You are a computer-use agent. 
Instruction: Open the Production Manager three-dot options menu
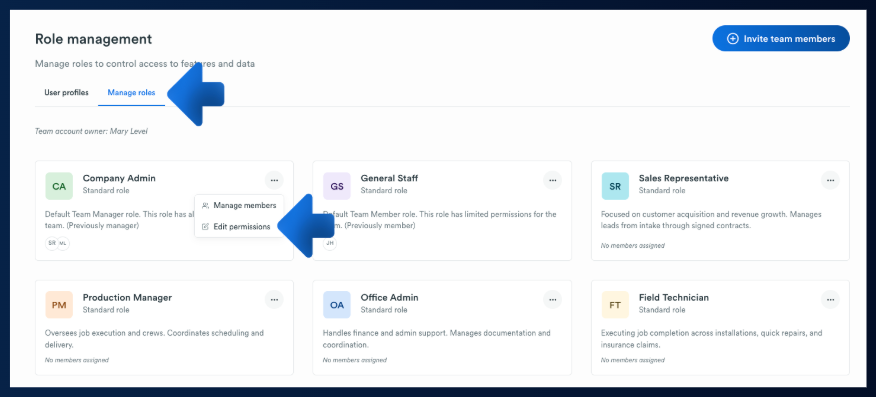274,299
